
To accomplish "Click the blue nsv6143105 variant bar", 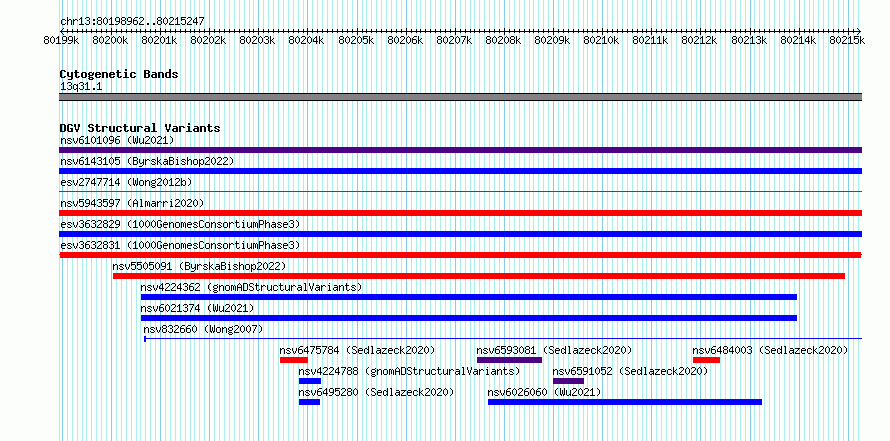I will (460, 171).
